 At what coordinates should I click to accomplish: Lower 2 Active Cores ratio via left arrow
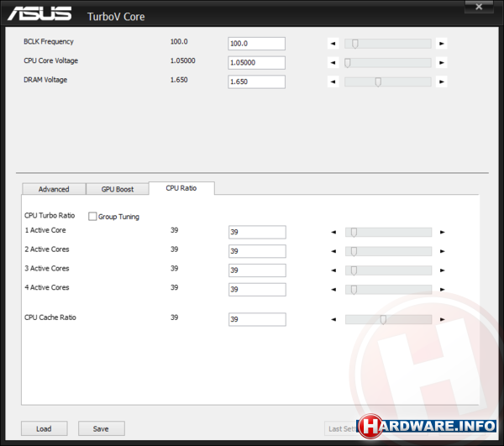(x=333, y=251)
